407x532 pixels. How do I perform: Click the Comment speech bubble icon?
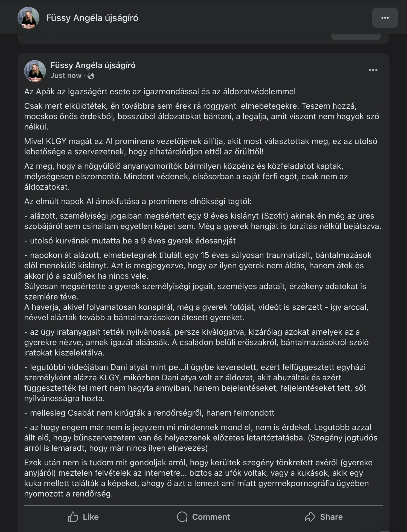click(x=182, y=517)
